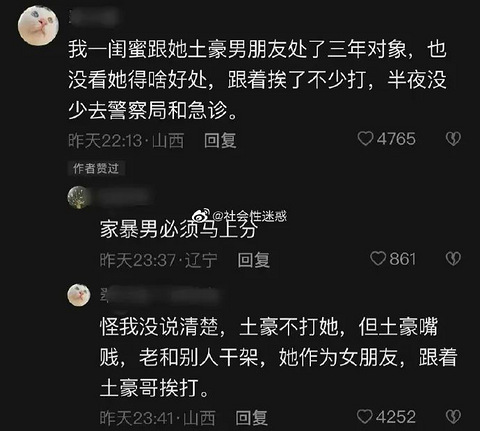Tap broken-heart dislike beside 4765 count
Viewport: 480px width, 431px height.
[x=453, y=139]
